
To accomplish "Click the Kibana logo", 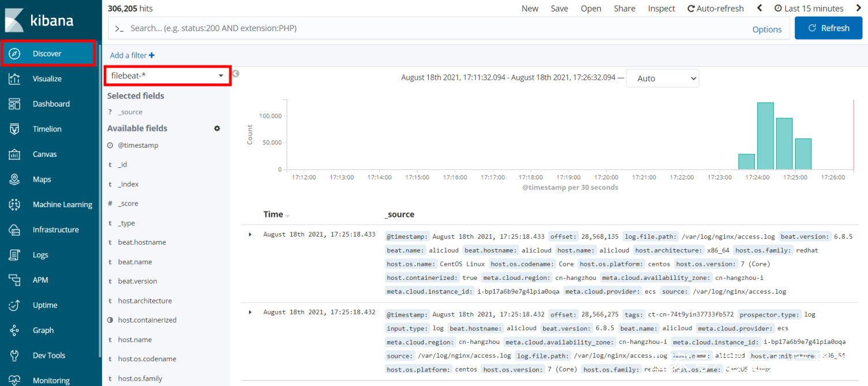I will [40, 20].
